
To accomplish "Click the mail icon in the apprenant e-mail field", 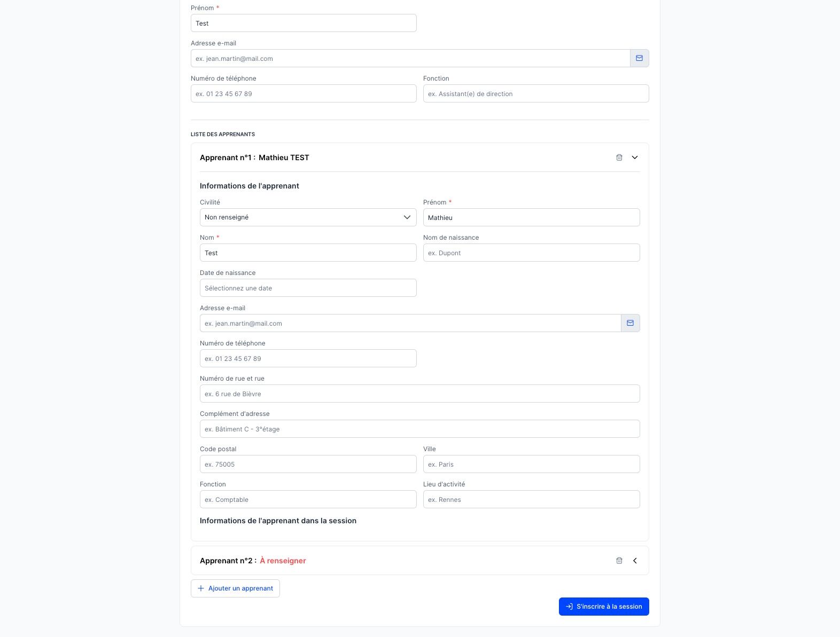I will tap(630, 323).
